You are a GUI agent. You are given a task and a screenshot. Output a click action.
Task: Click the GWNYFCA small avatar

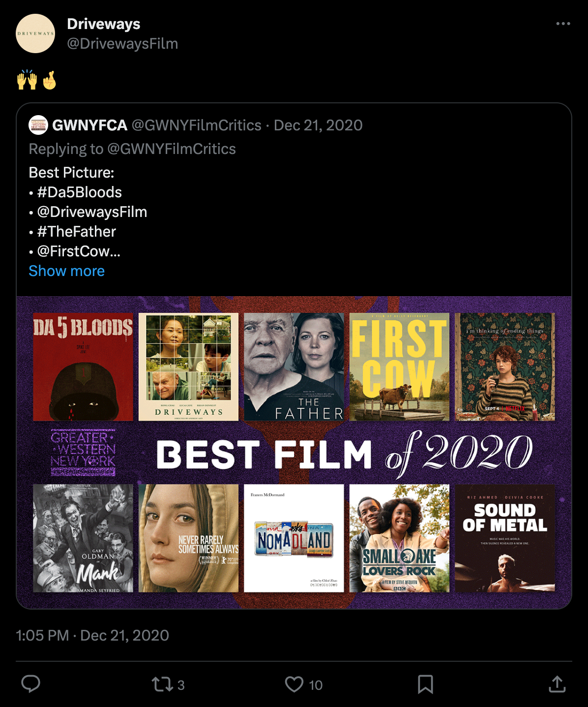pyautogui.click(x=38, y=125)
